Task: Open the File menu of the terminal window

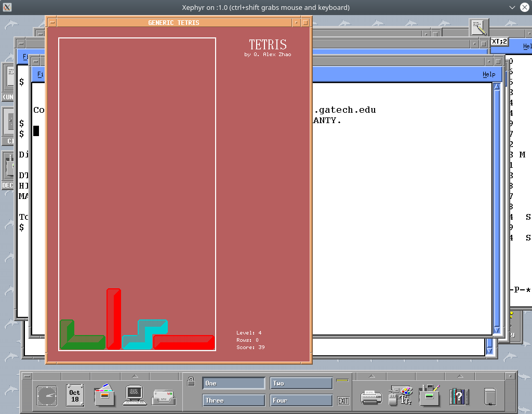Action: (40, 74)
